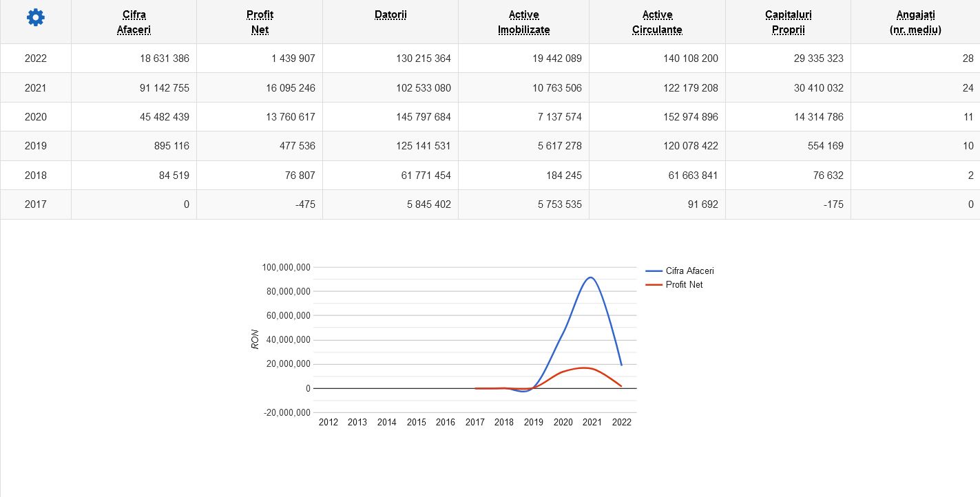Click equity value 30 410 032

pos(819,88)
